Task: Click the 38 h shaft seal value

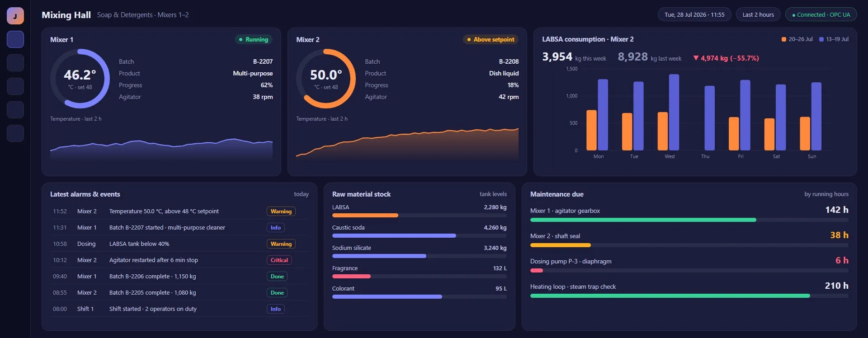Action: [840, 235]
